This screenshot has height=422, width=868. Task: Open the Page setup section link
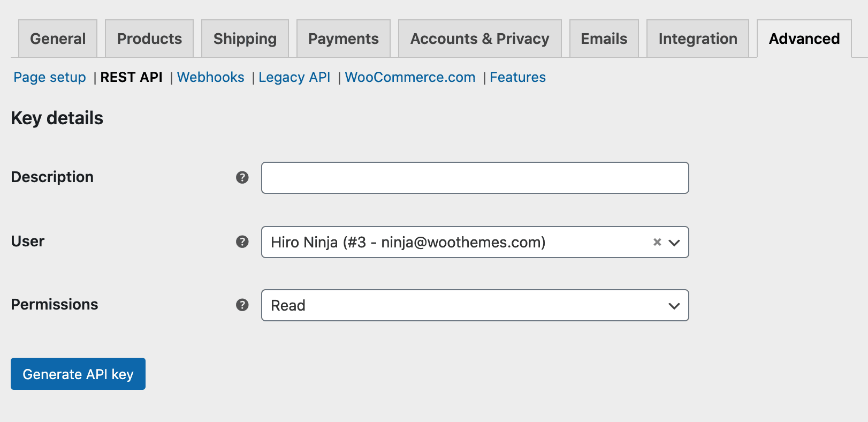click(50, 77)
